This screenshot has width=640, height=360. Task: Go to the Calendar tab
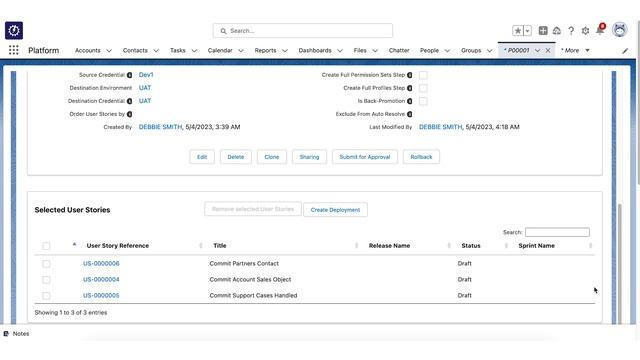[x=220, y=50]
